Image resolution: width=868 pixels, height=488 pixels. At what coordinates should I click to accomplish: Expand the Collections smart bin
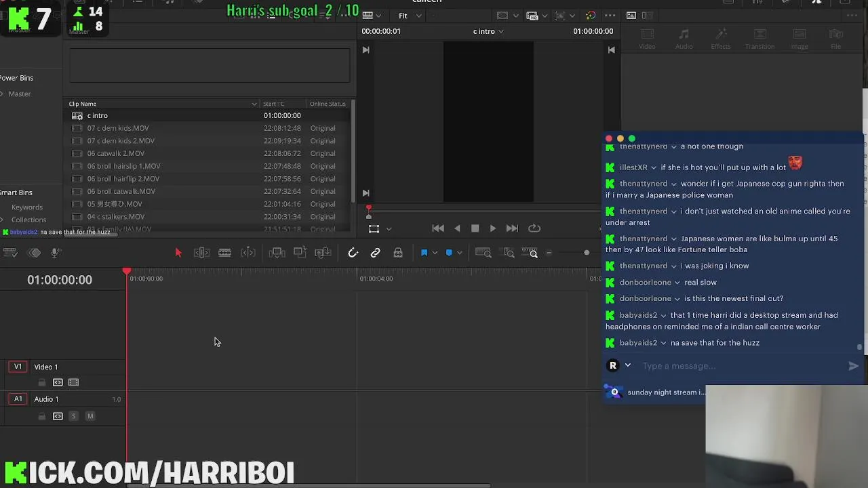(2, 220)
